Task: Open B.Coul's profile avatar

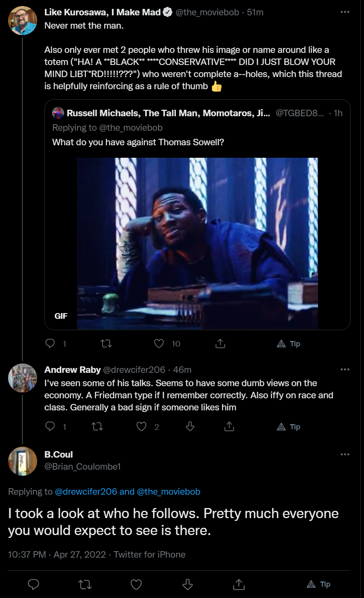Action: (23, 461)
